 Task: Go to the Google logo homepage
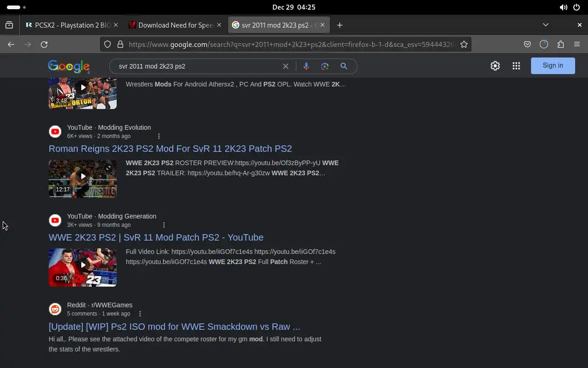click(69, 66)
